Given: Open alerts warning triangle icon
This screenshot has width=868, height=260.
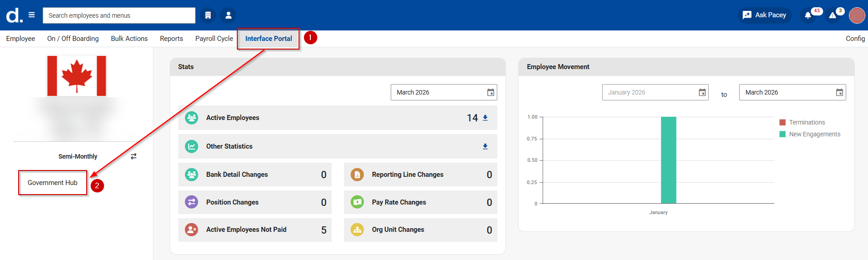Looking at the screenshot, I should pyautogui.click(x=832, y=15).
